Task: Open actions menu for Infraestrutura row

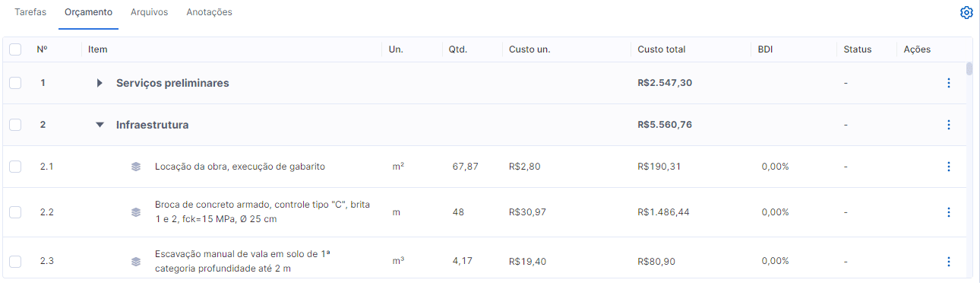Action: (948, 125)
